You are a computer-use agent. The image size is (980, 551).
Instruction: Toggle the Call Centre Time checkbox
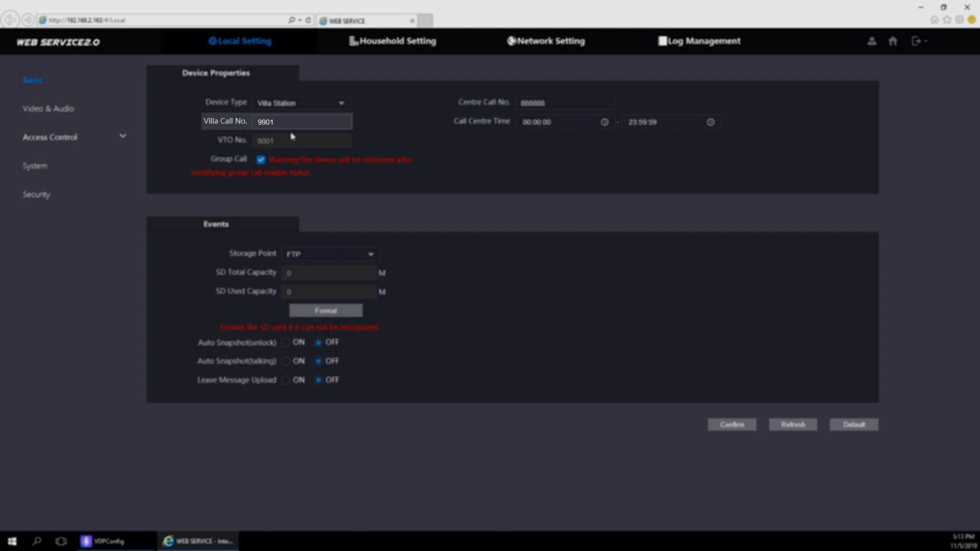pos(730,122)
